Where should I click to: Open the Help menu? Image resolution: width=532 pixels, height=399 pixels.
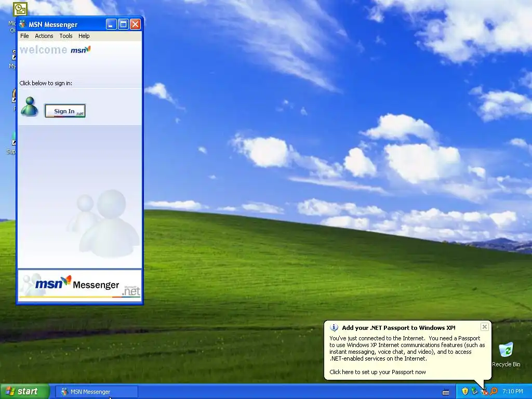[x=84, y=36]
